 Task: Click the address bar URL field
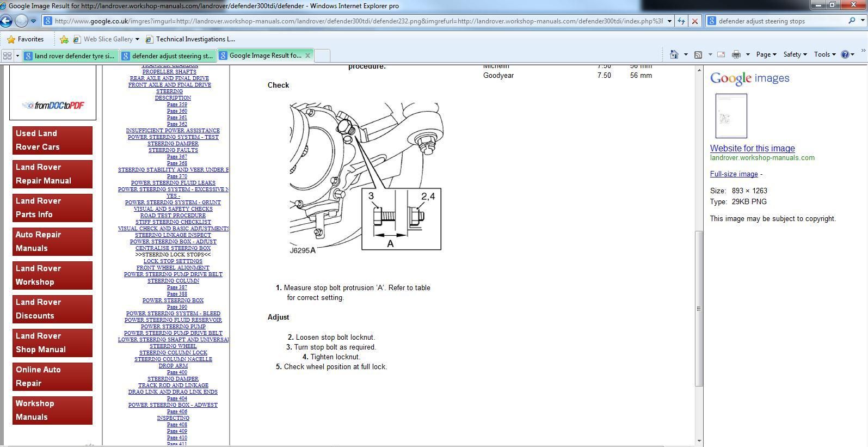click(x=358, y=21)
